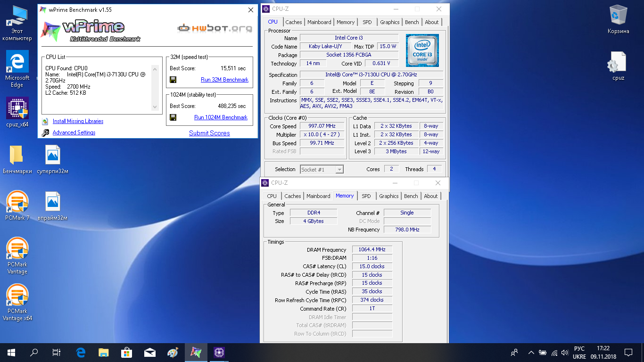Open the впрайм32м image file
Viewport: 644px width, 362px height.
(52, 206)
